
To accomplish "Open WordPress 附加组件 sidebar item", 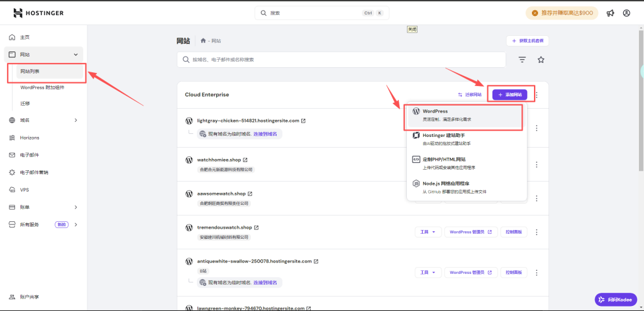I will [42, 87].
